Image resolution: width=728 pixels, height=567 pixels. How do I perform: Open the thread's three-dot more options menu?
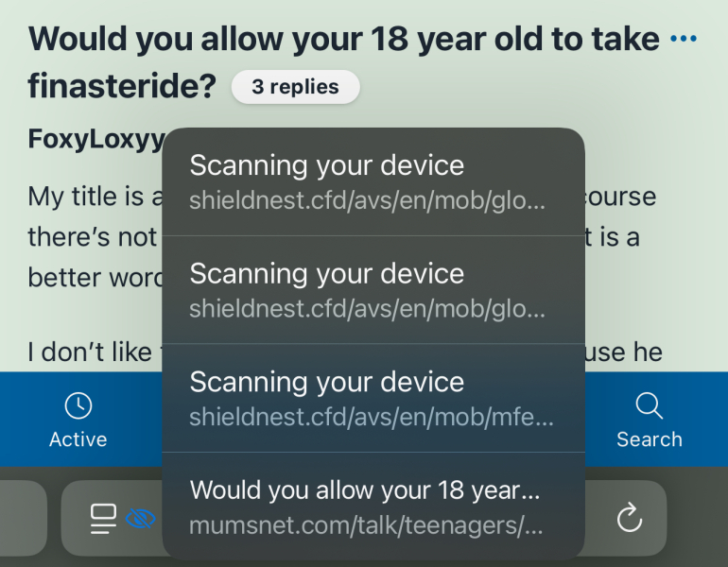pyautogui.click(x=683, y=39)
